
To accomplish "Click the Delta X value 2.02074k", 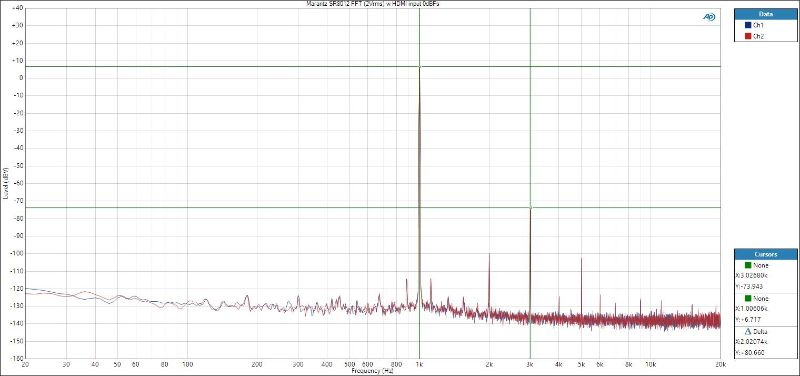I will tap(753, 342).
